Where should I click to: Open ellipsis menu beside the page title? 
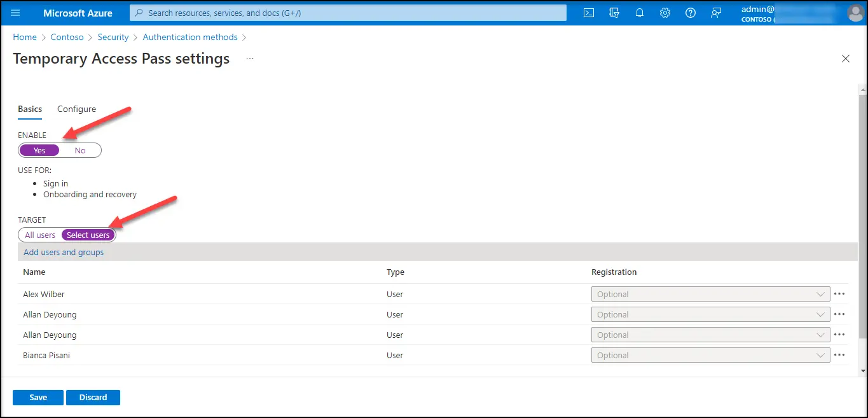pyautogui.click(x=250, y=59)
